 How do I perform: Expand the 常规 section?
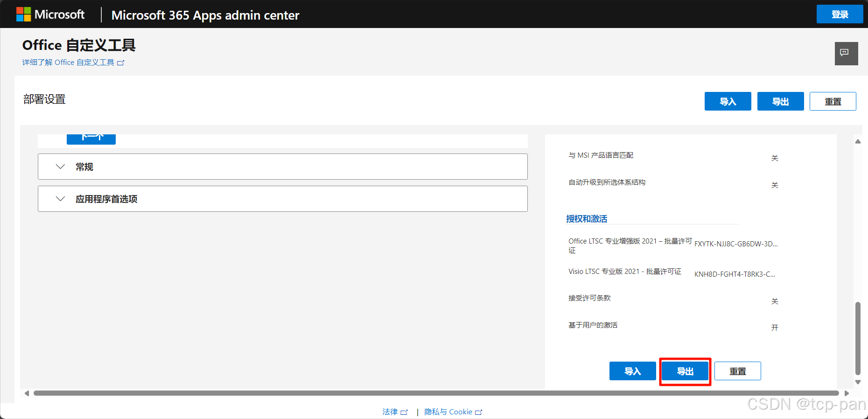tap(282, 167)
